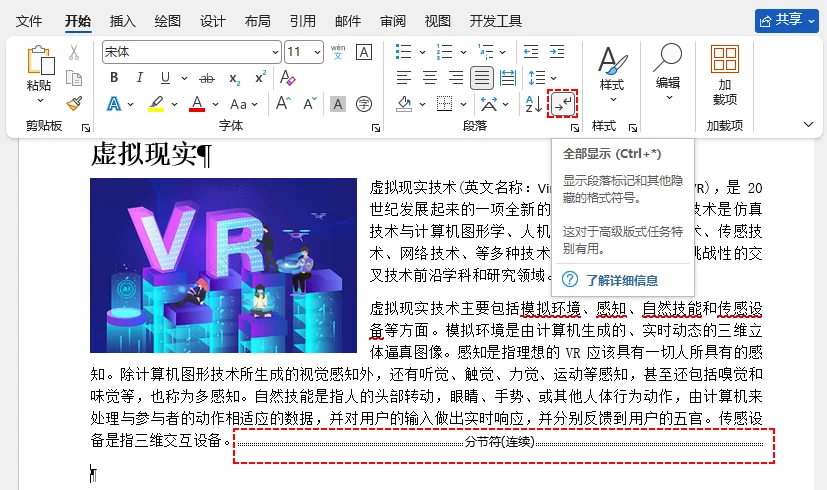This screenshot has width=827, height=490.
Task: Click the character border icon
Action: [363, 52]
